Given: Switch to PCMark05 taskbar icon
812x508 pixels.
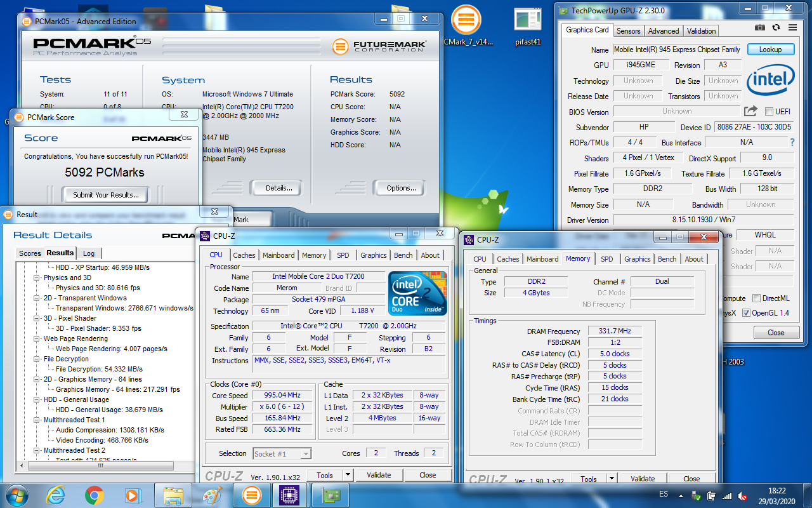Looking at the screenshot, I should coord(251,495).
